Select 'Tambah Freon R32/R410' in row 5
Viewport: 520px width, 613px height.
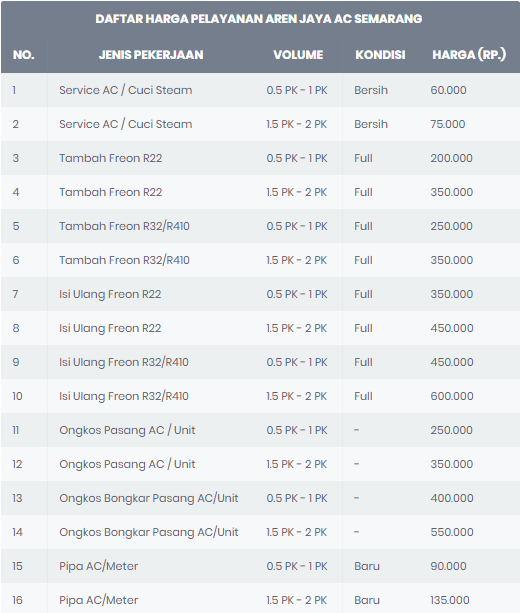pyautogui.click(x=124, y=226)
